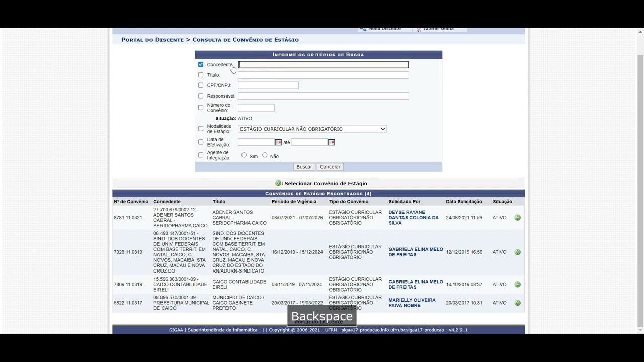Open DEYSE RAYANE DANTAS COLONIA DA SILVA link
Screen dimensions: 644x362
point(414,218)
